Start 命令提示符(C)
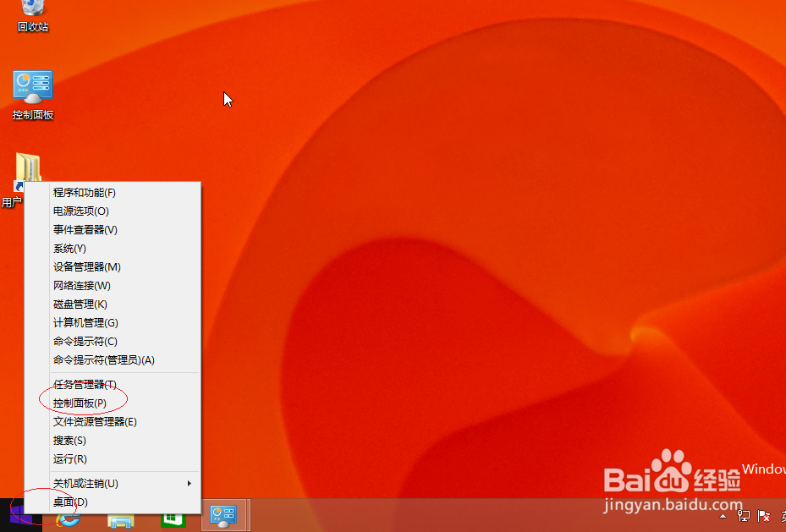 [113, 341]
